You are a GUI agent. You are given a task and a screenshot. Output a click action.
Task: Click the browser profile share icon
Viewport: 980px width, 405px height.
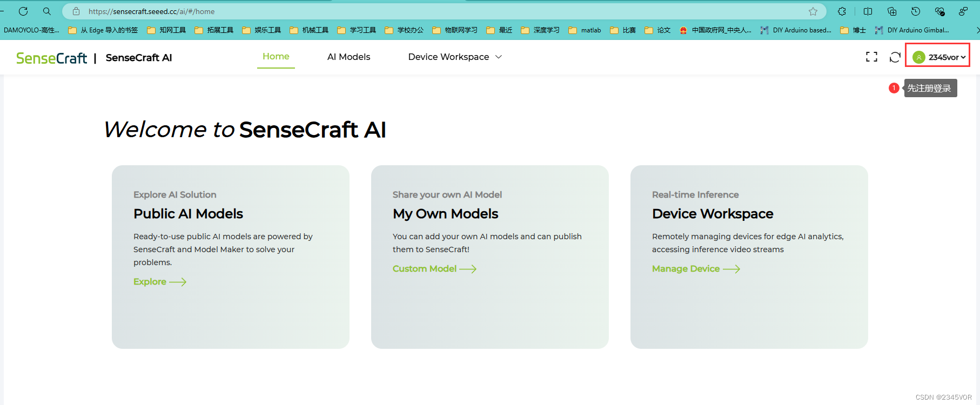click(963, 11)
